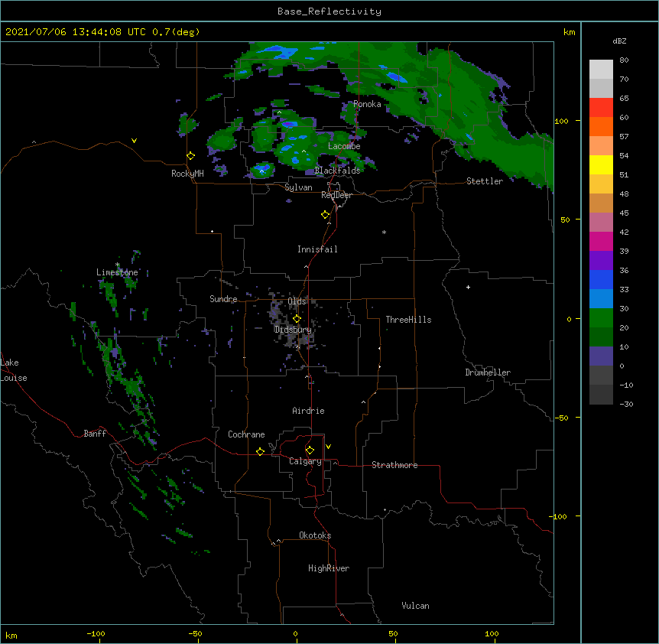Click the yellow diamond marker under Cochrane
Screen dimensions: 659x644
[x=260, y=451]
